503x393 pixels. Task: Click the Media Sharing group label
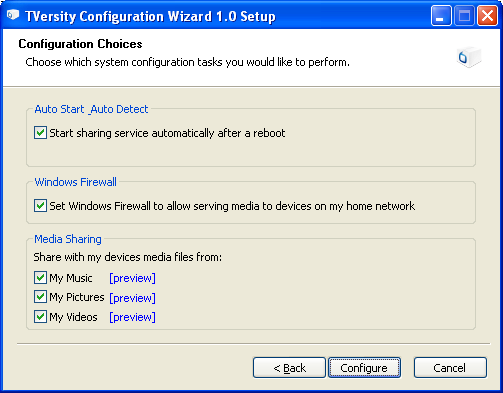click(68, 239)
